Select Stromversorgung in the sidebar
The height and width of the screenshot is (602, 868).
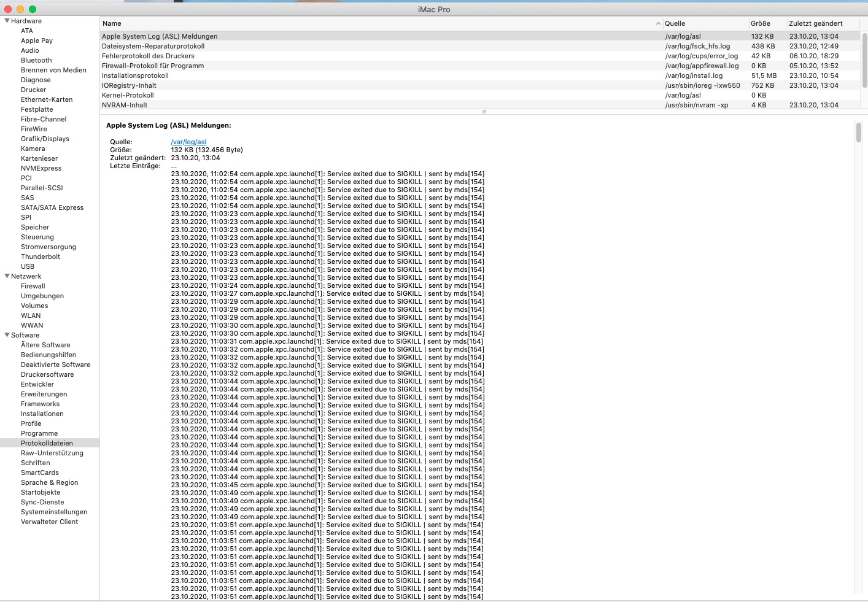[48, 247]
